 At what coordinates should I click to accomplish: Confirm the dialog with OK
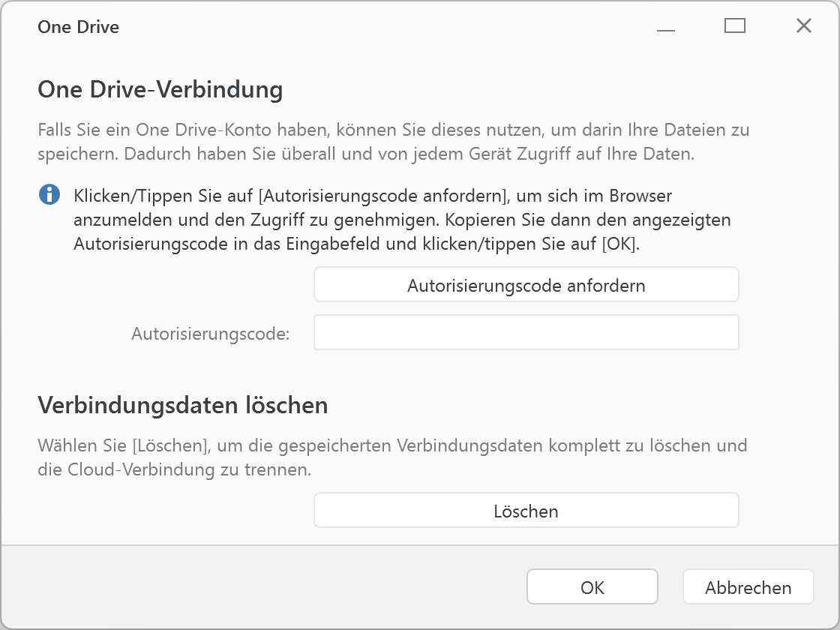(592, 586)
